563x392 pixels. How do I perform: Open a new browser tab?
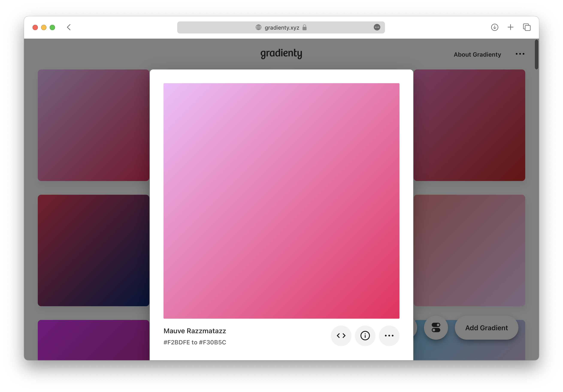click(x=510, y=27)
